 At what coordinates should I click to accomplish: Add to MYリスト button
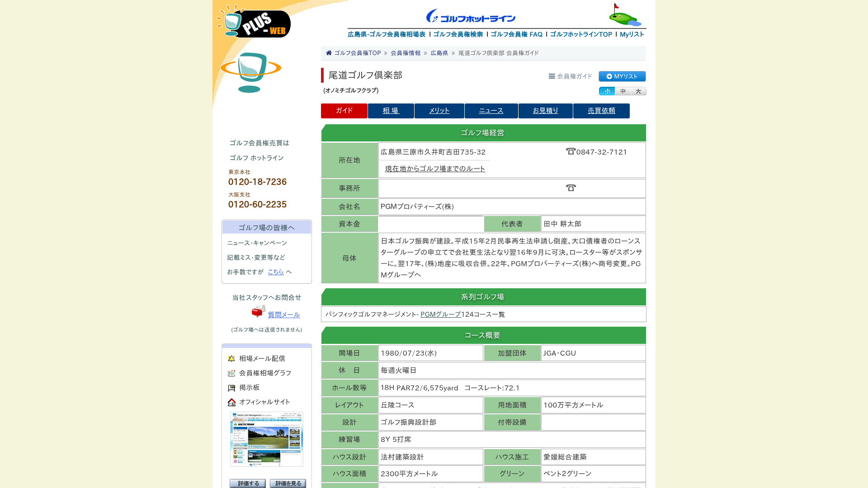click(x=622, y=76)
